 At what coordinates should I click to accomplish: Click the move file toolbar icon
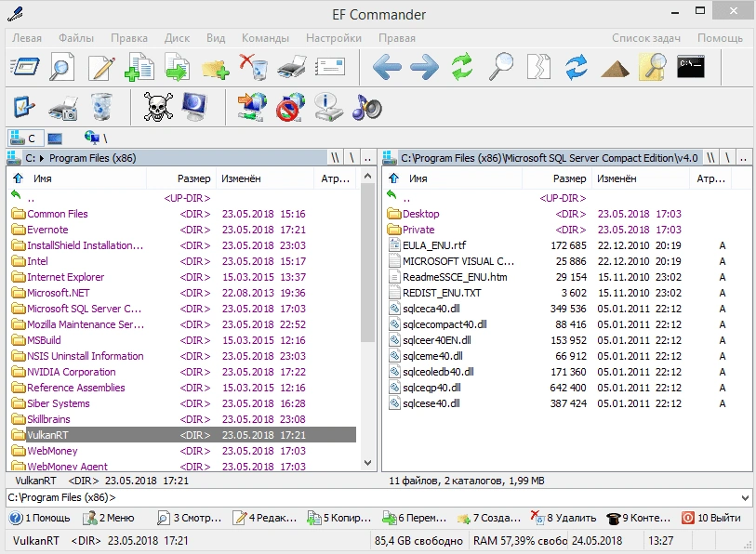(x=177, y=67)
